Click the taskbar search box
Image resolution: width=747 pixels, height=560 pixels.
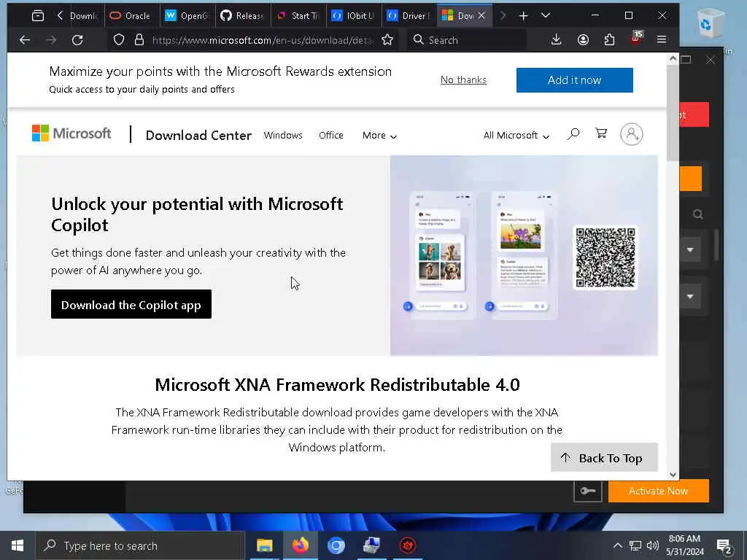click(x=140, y=545)
